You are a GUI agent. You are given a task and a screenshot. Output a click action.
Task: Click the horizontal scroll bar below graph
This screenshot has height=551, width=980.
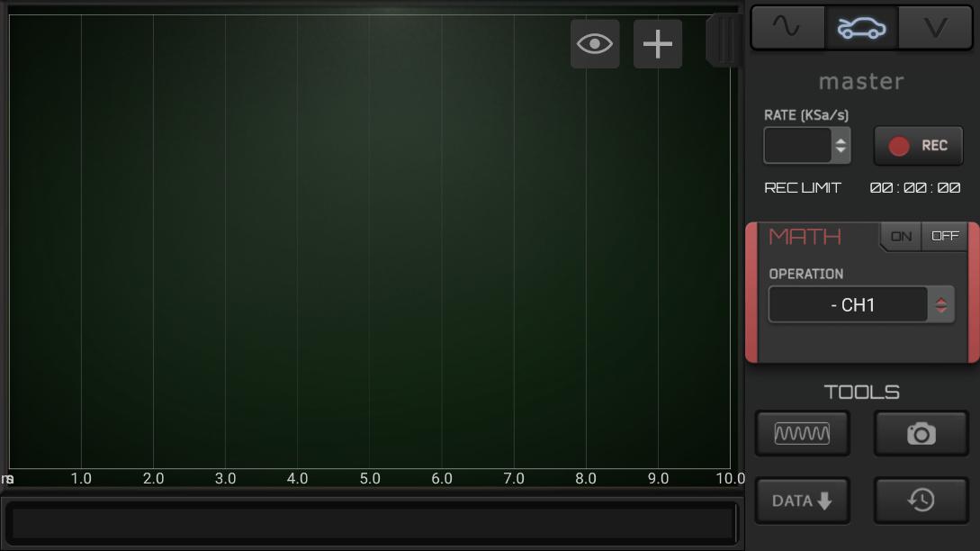pyautogui.click(x=372, y=522)
